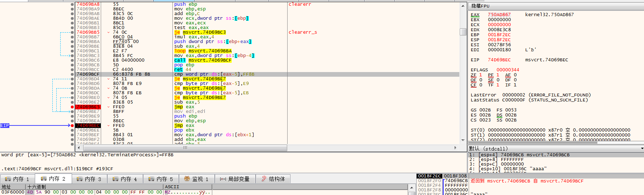Switch to the 内存 4 dump tab
Screen dimensions: 644x195
(x=125, y=179)
